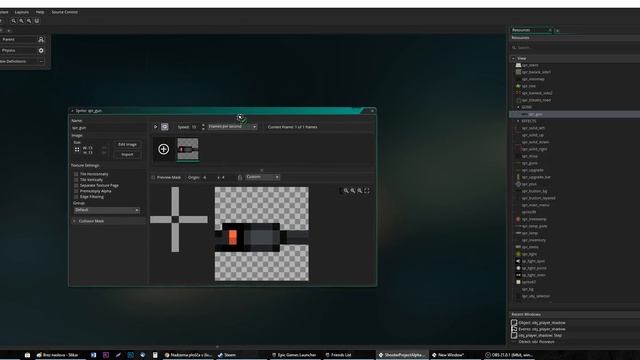Select spr_gun in resource tree

[x=536, y=115]
